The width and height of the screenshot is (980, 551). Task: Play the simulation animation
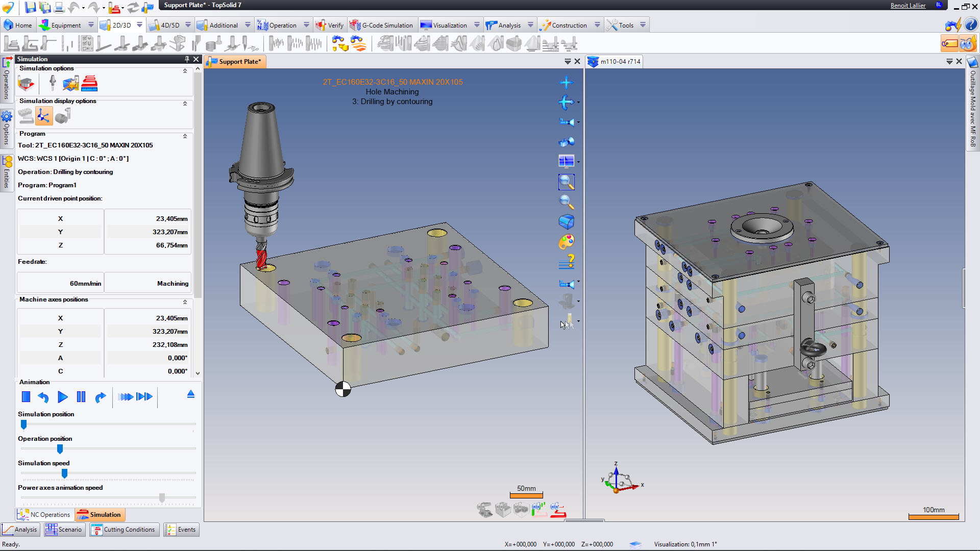pyautogui.click(x=62, y=397)
